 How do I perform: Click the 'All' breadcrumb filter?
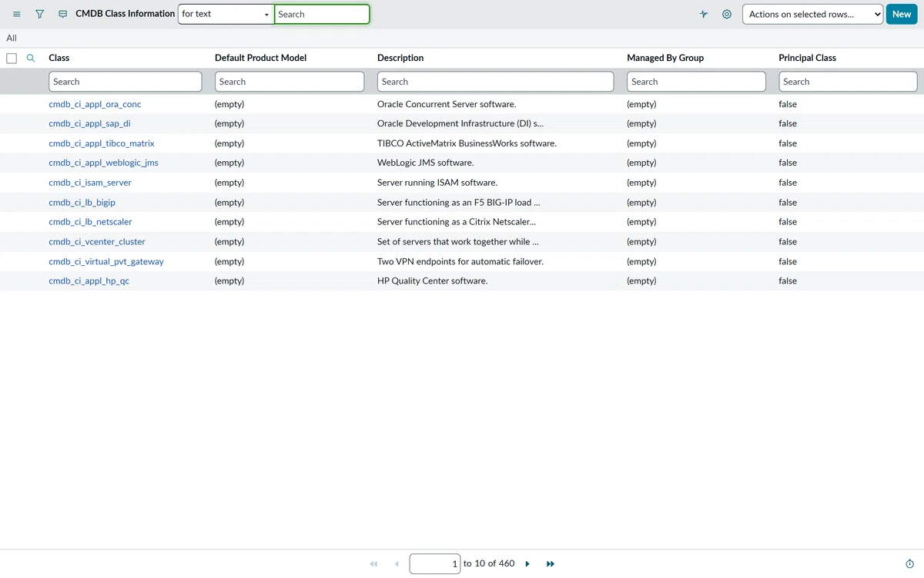click(x=12, y=38)
